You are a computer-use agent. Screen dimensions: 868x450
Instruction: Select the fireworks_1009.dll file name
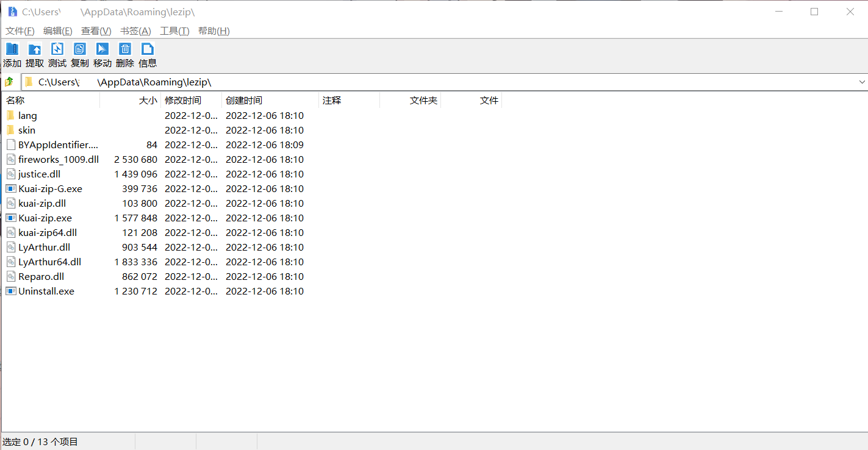[x=59, y=159]
